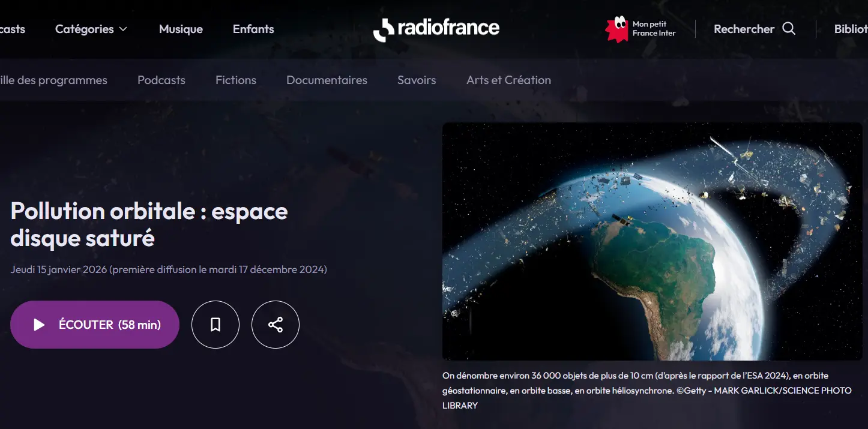Share the episode using the share icon

click(276, 325)
